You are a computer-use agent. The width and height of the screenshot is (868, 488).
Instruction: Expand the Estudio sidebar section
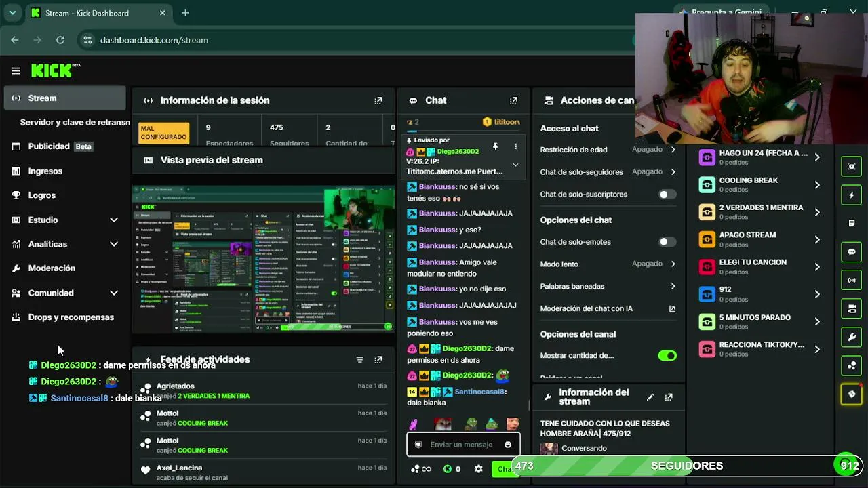pyautogui.click(x=114, y=220)
